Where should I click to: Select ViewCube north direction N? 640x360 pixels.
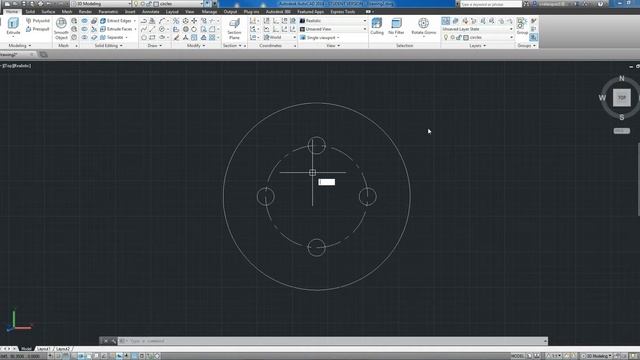click(x=621, y=78)
